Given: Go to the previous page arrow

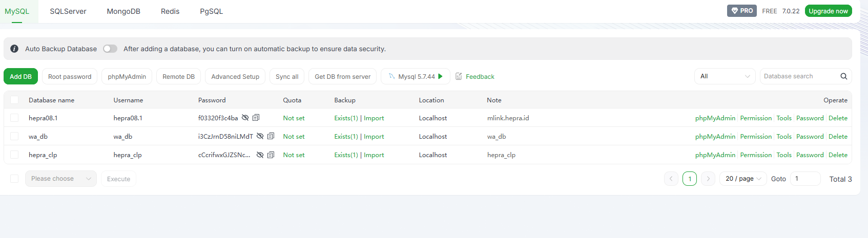Looking at the screenshot, I should click(x=671, y=179).
